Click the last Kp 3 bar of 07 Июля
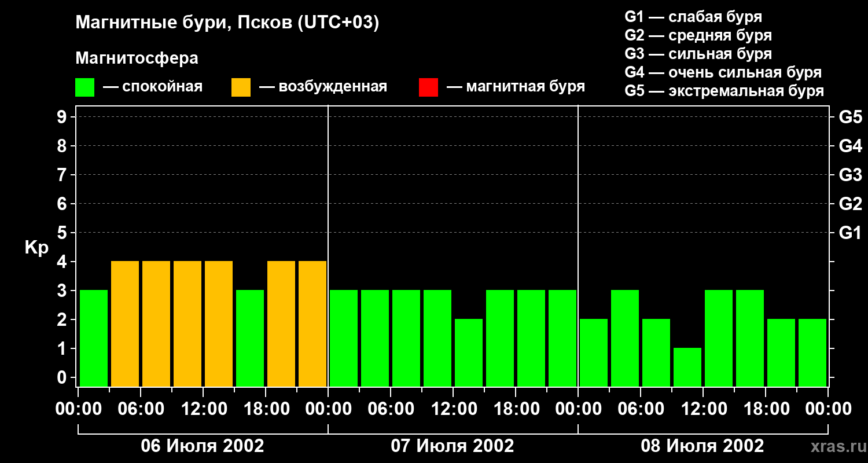 [x=562, y=338]
